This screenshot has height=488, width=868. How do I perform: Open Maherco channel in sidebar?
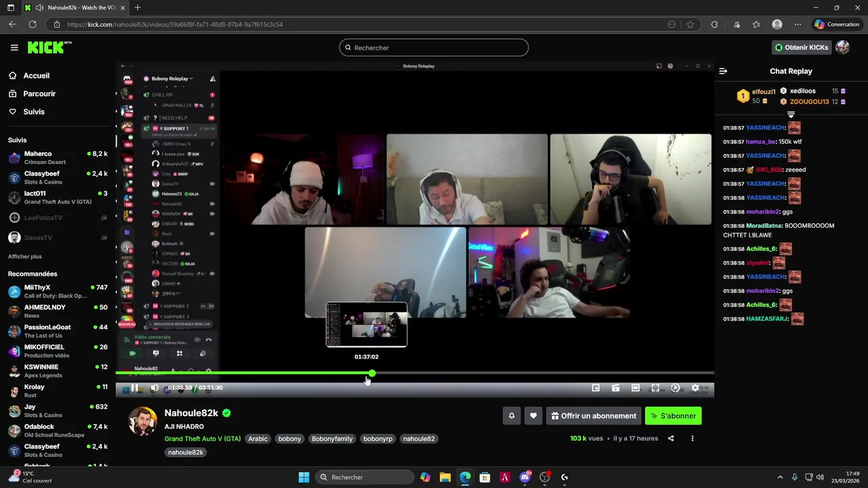(x=58, y=158)
